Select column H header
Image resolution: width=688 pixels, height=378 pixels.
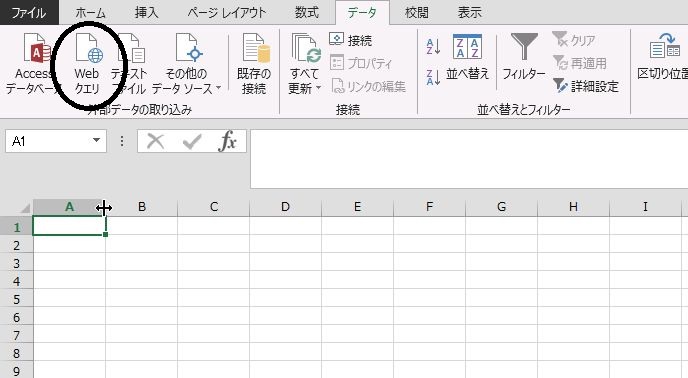[x=573, y=207]
